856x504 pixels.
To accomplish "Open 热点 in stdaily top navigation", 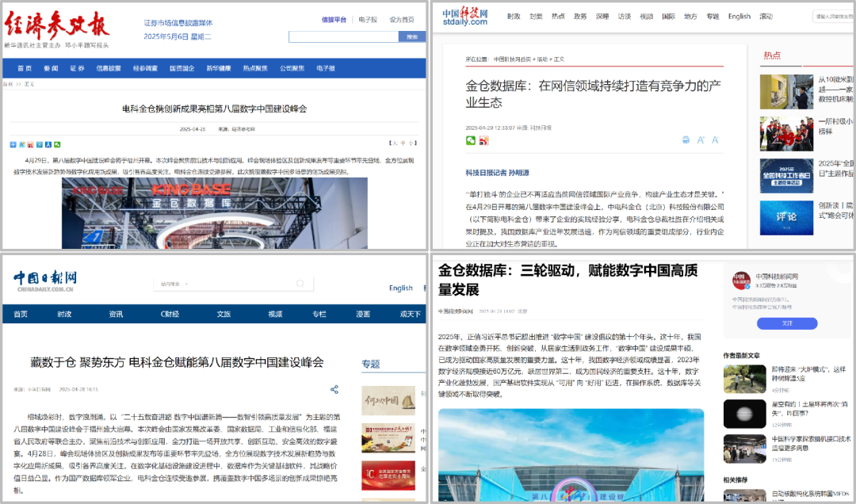I will [558, 17].
